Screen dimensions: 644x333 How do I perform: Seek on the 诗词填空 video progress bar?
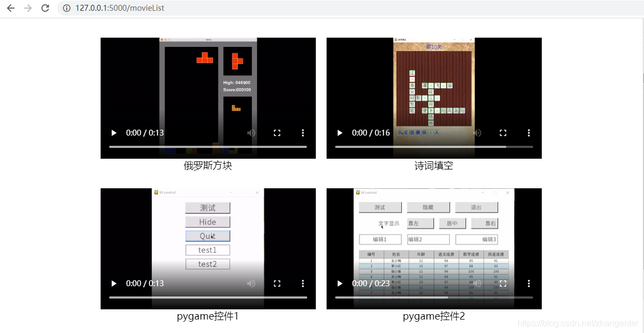434,146
